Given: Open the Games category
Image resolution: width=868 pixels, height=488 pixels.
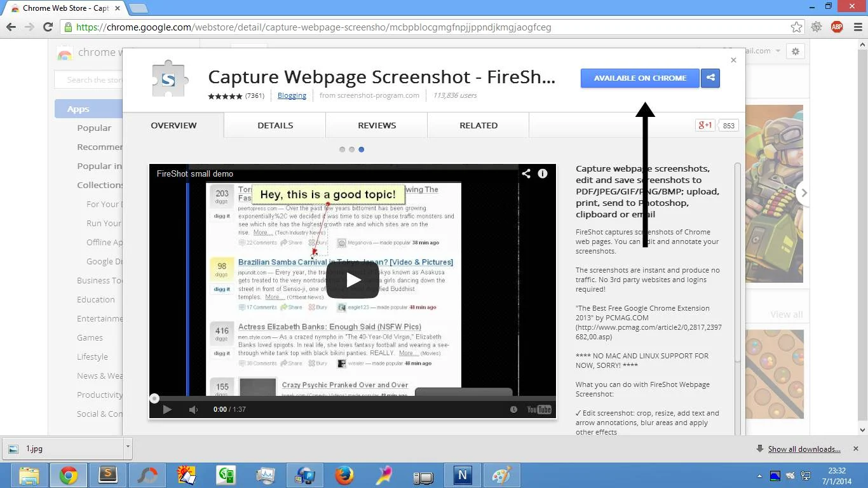Looking at the screenshot, I should click(90, 337).
